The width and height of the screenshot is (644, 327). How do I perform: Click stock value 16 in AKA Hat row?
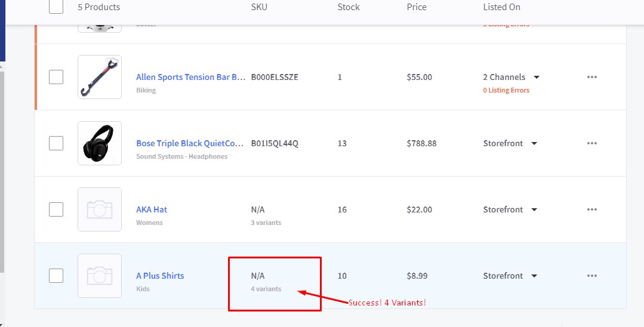tap(342, 209)
